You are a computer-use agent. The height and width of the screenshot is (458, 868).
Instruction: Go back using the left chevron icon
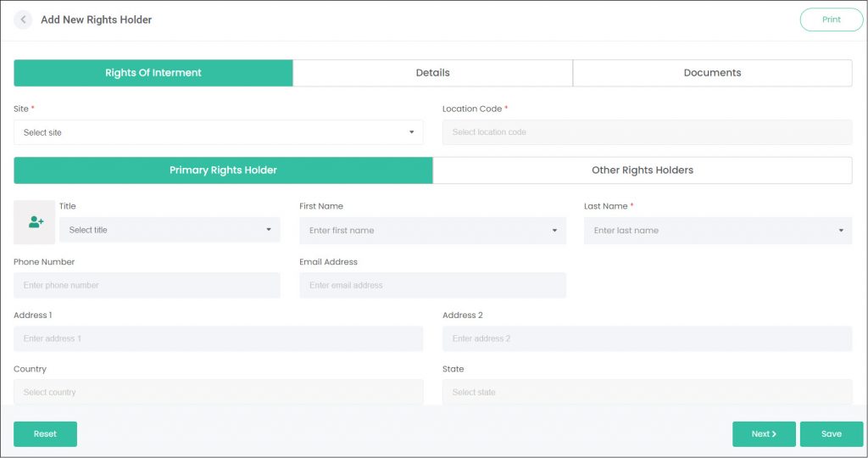(x=23, y=20)
